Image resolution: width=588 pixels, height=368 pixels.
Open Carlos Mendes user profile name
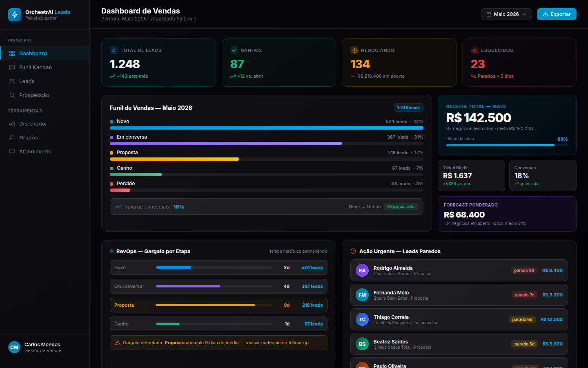coord(42,345)
